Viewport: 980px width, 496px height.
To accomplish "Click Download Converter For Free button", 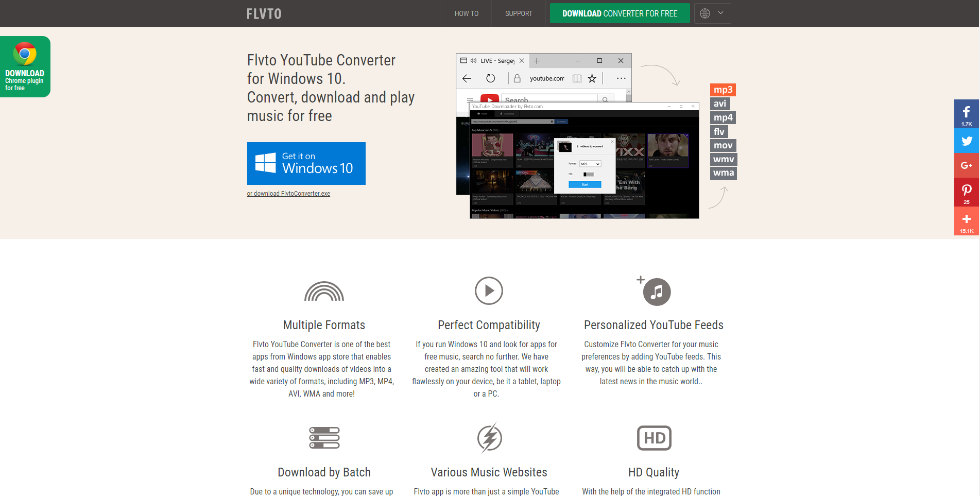I will pos(620,13).
